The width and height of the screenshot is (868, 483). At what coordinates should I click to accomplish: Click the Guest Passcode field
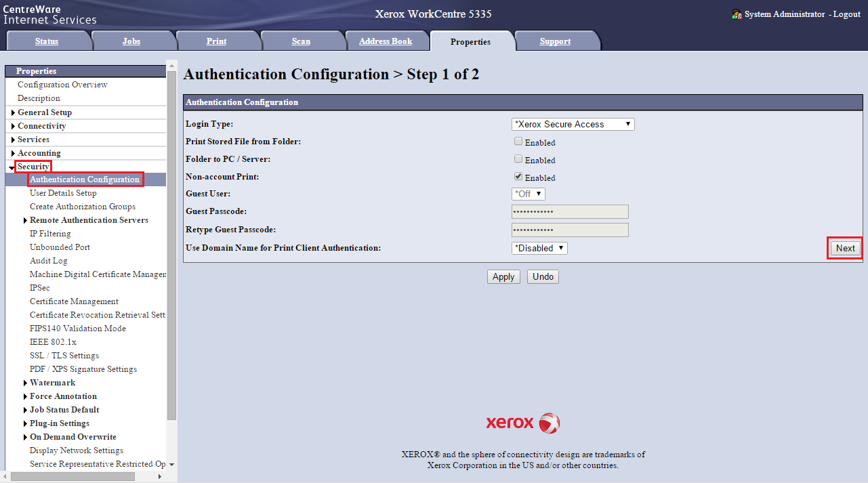[x=570, y=212]
